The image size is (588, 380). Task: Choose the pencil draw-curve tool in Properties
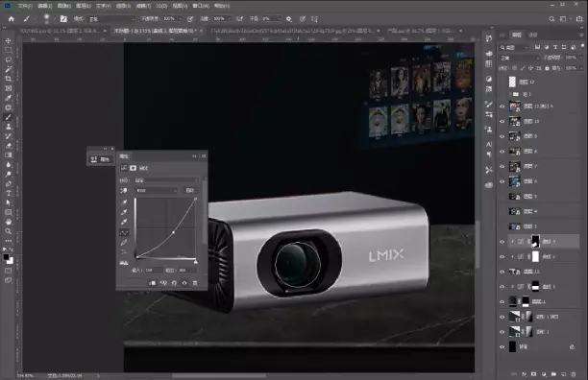[x=124, y=243]
